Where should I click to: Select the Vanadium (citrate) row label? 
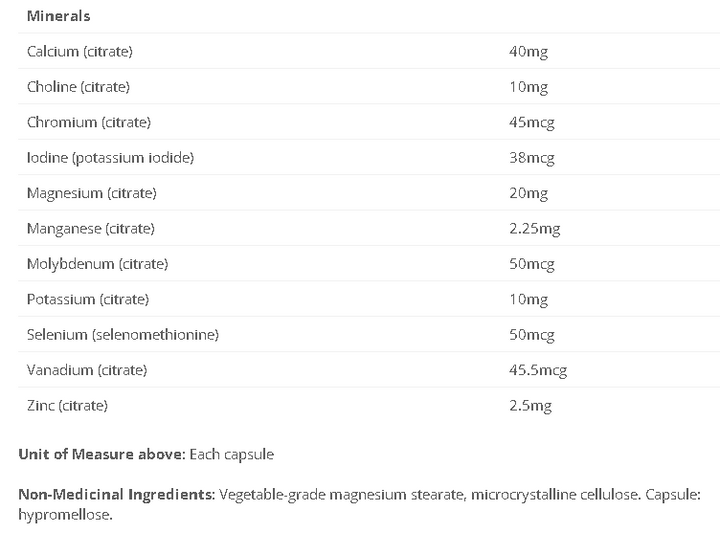tap(87, 370)
